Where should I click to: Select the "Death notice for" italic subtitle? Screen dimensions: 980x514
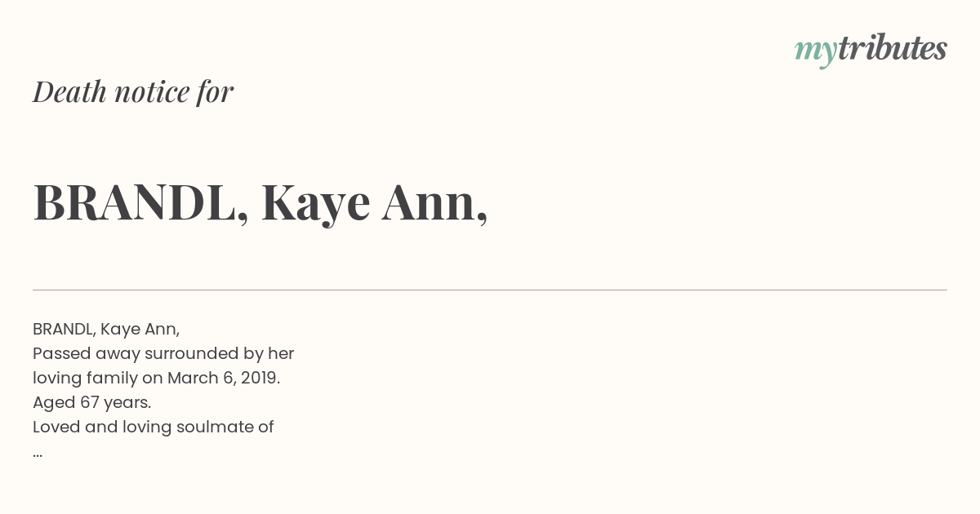(133, 91)
